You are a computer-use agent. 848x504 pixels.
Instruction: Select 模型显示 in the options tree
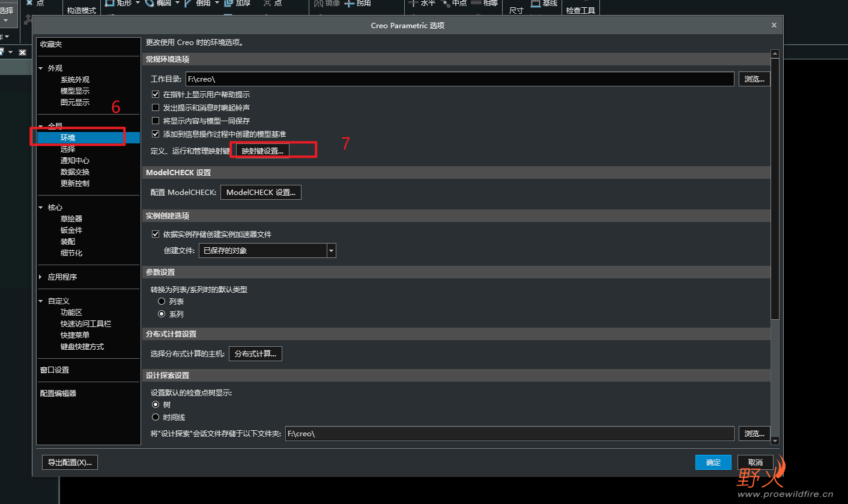point(75,91)
